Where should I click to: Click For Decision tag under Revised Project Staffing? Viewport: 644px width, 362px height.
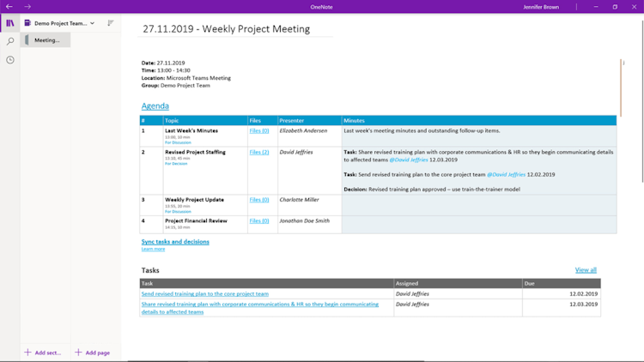pyautogui.click(x=176, y=163)
